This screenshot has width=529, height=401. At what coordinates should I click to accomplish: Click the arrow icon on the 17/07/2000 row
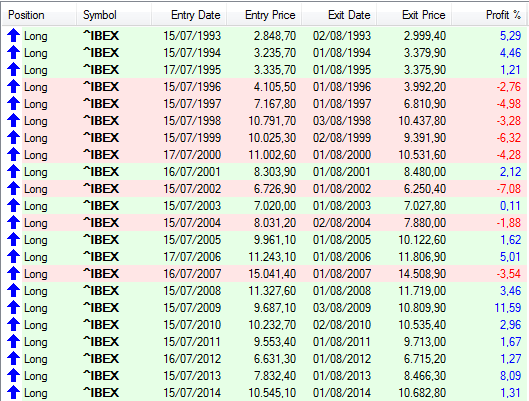tap(13, 154)
